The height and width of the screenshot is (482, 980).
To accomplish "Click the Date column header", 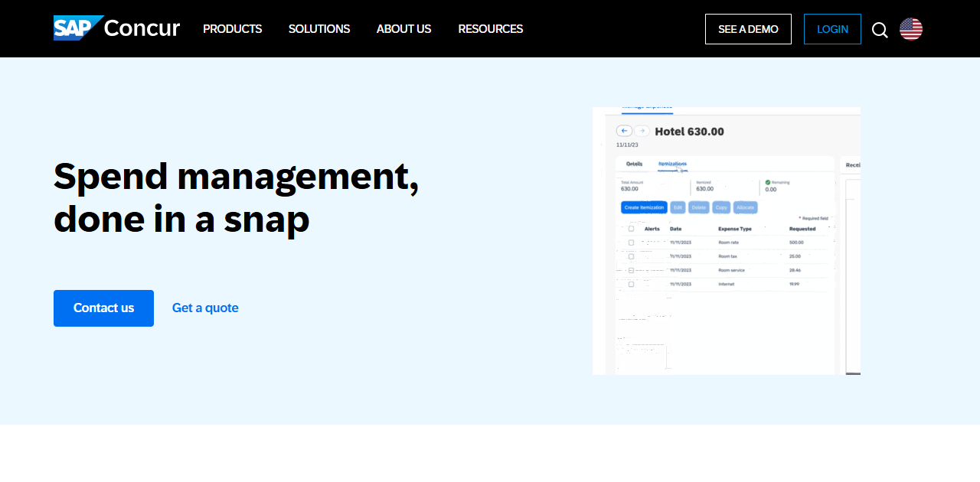I will pyautogui.click(x=675, y=229).
